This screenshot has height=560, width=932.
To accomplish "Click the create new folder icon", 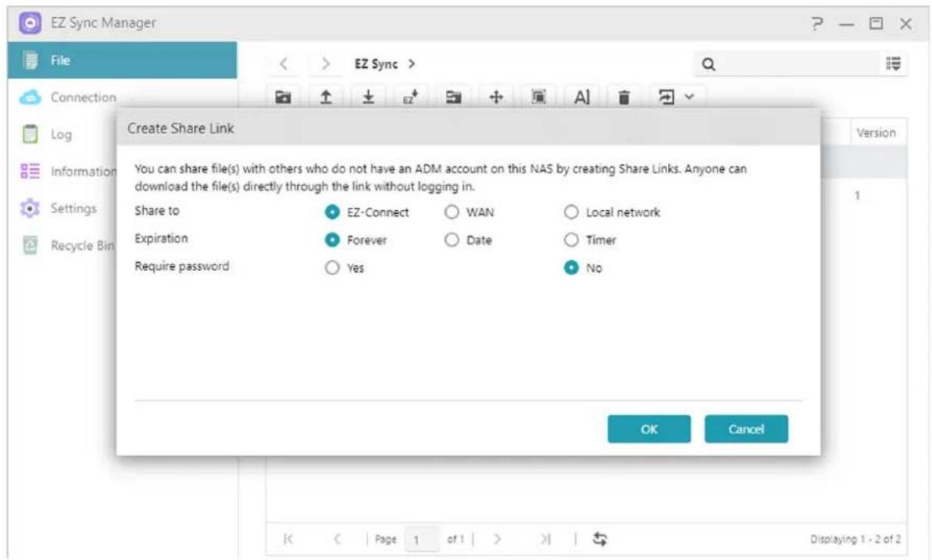I will [284, 97].
